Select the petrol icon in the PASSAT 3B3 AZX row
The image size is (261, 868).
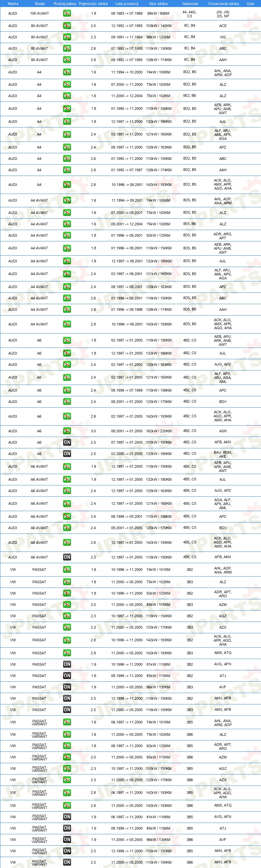click(x=67, y=627)
